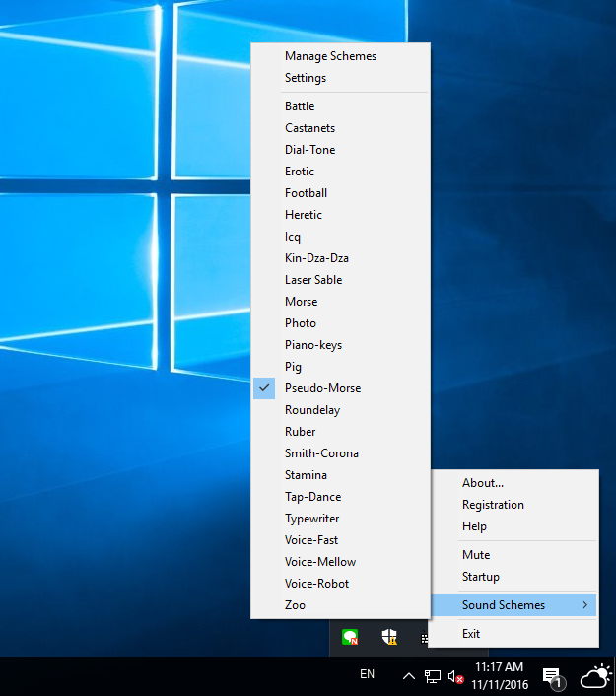Open the Registration menu entry

[493, 505]
